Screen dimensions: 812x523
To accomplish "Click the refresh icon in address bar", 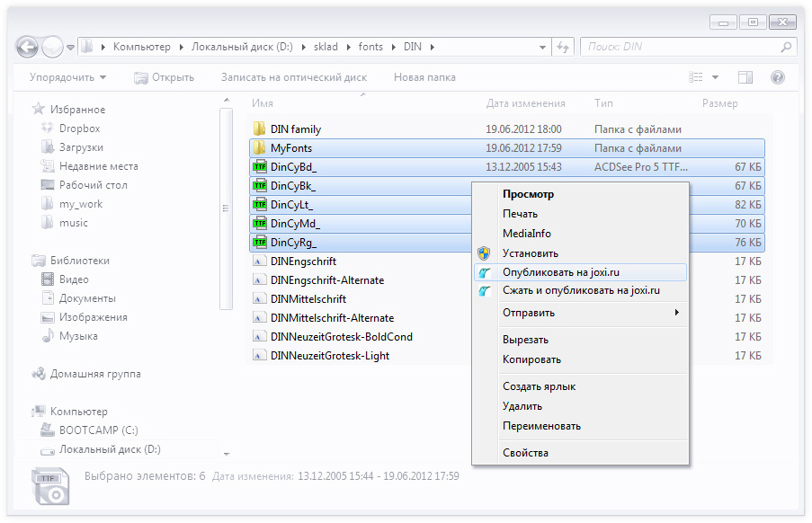I will point(563,47).
